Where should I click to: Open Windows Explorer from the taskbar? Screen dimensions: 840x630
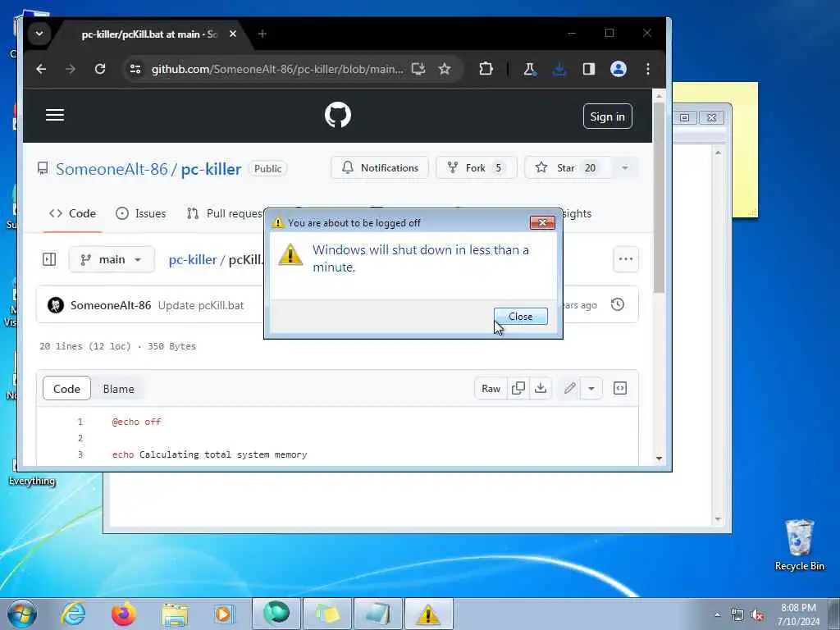[x=175, y=614]
